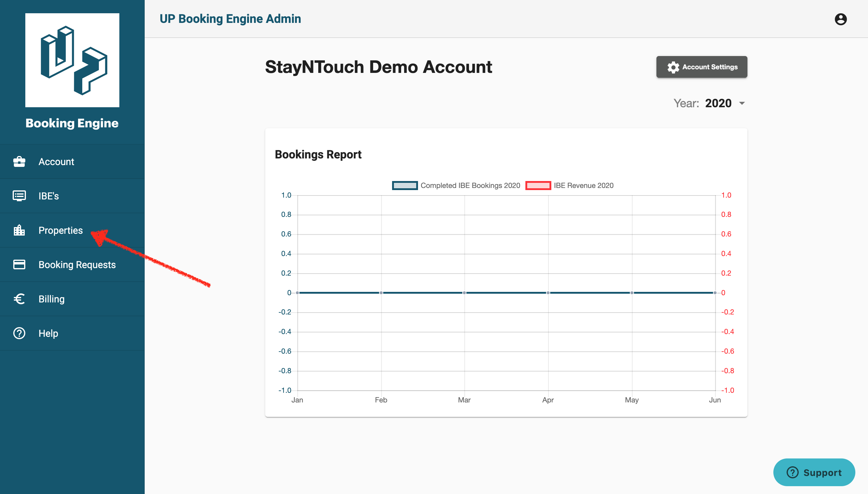Click the Billing euro icon
This screenshot has width=868, height=494.
pos(19,299)
